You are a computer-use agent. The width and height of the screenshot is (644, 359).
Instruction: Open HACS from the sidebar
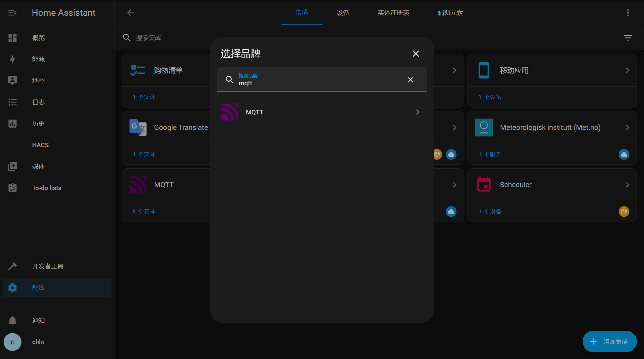tap(57, 145)
